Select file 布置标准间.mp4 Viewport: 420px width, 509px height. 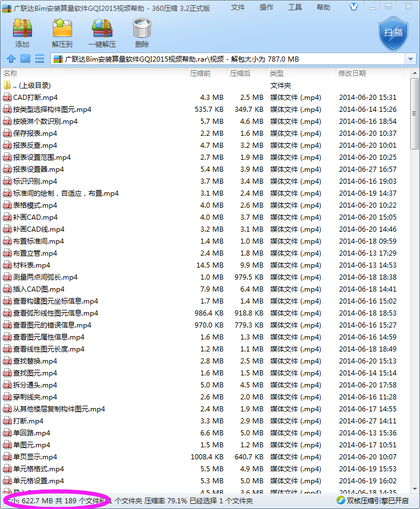click(x=38, y=241)
